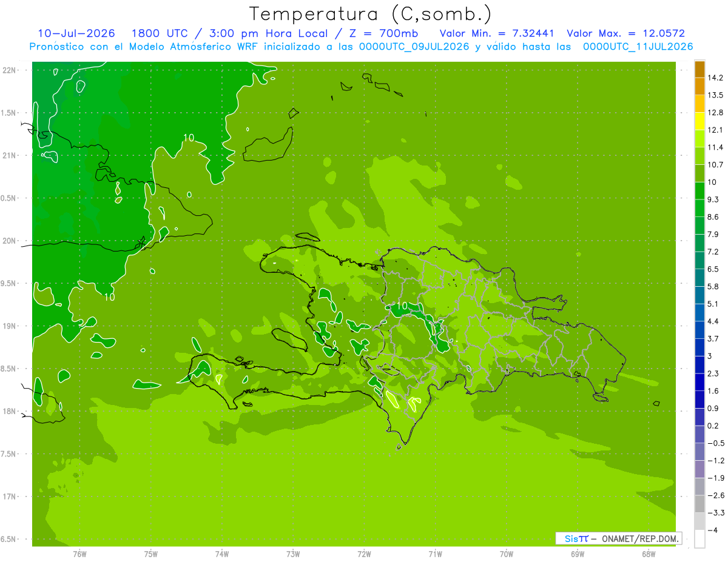The image size is (728, 562).
Task: Click "Valor Min. = 7.32441" text
Action: [497, 33]
